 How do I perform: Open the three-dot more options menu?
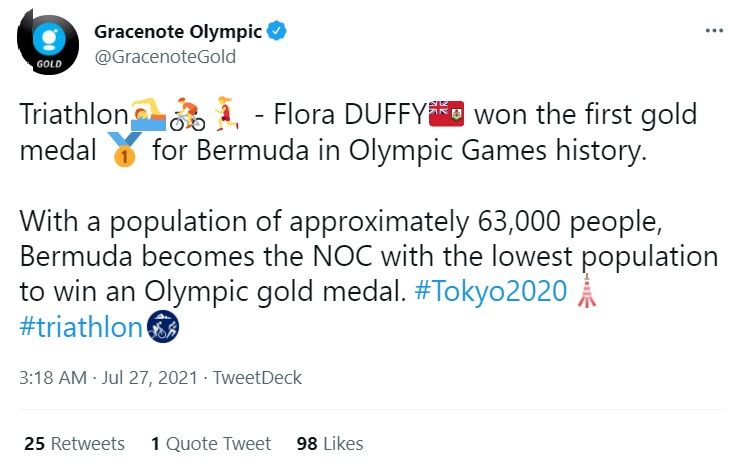714,31
